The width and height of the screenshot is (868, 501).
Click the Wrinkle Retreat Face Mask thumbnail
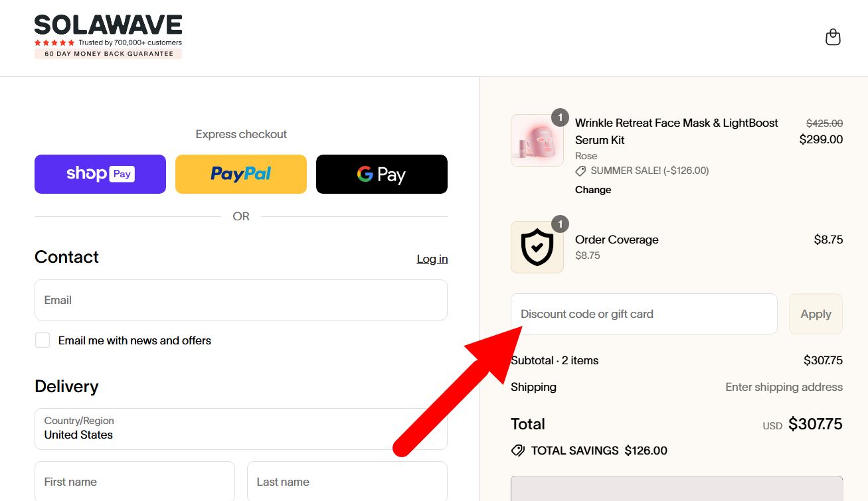tap(537, 140)
